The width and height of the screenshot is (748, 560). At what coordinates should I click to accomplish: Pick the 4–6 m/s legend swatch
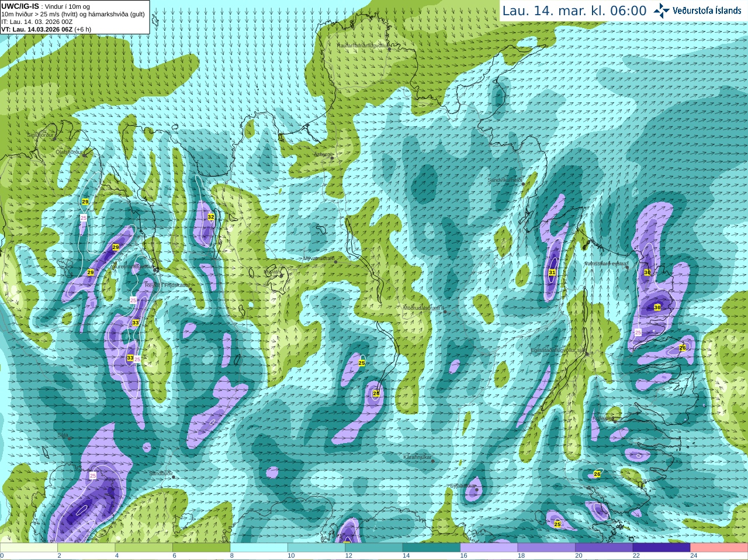[144, 548]
